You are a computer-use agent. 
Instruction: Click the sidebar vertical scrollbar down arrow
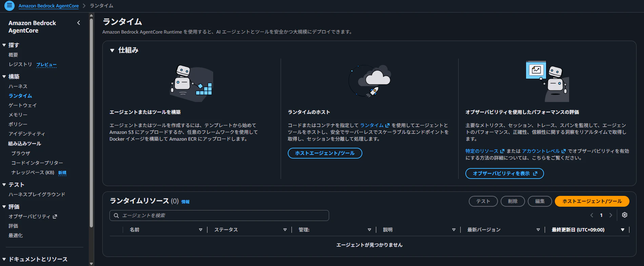click(91, 263)
